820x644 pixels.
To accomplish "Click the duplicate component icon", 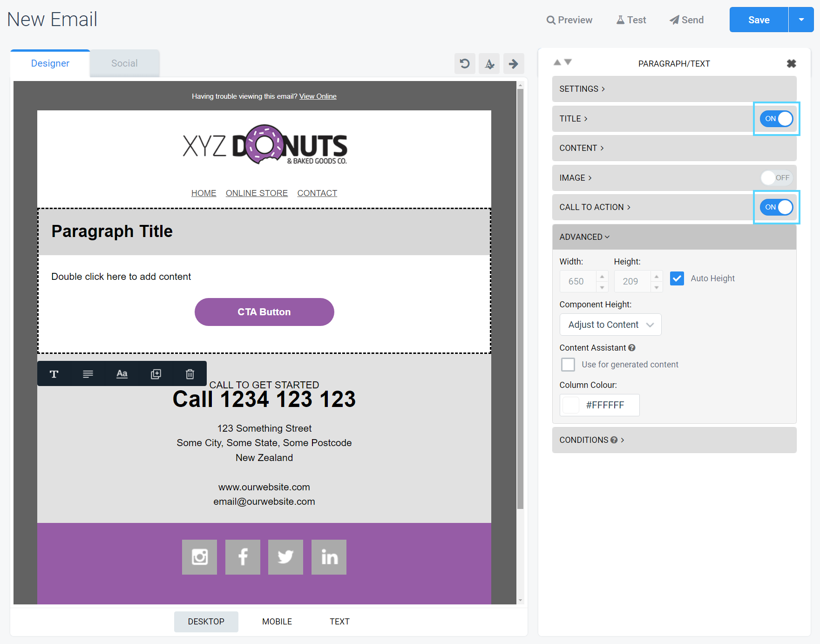I will tap(156, 374).
